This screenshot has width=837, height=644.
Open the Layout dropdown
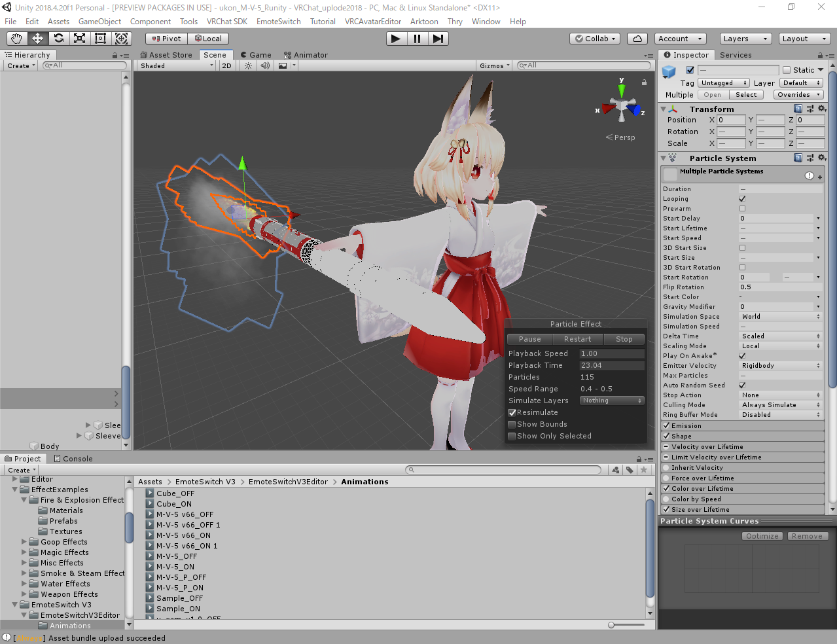click(804, 39)
